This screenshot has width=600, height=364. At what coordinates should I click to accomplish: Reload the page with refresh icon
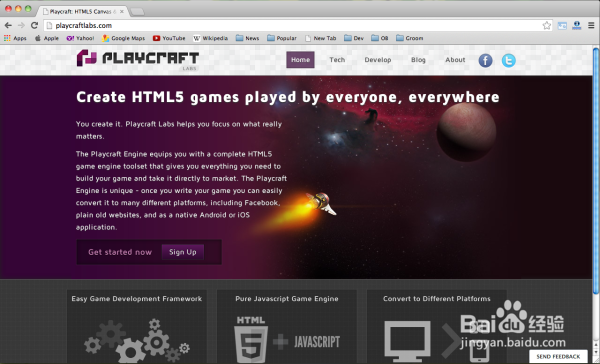(x=34, y=26)
